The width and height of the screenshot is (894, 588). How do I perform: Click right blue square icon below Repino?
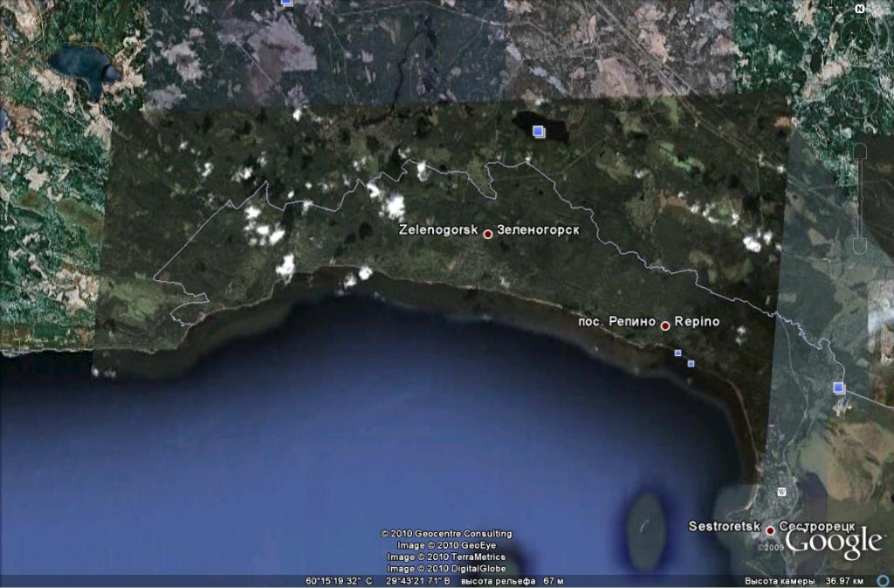[x=691, y=363]
